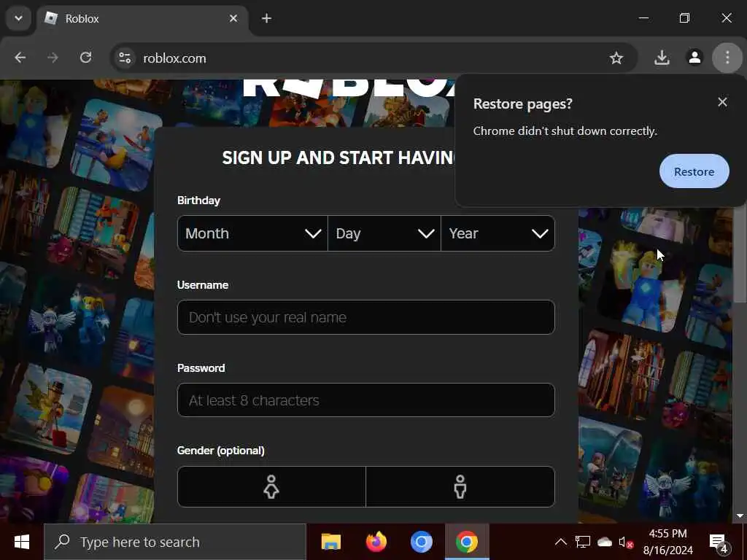The height and width of the screenshot is (560, 747).
Task: Reload the Roblox page
Action: (86, 58)
